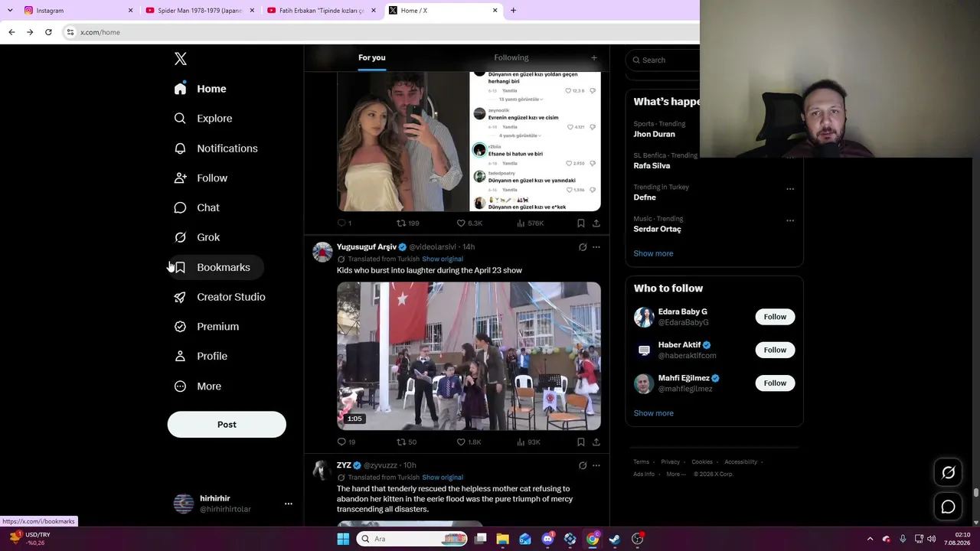Share the Yugusuguf Arşiv post

(x=596, y=442)
